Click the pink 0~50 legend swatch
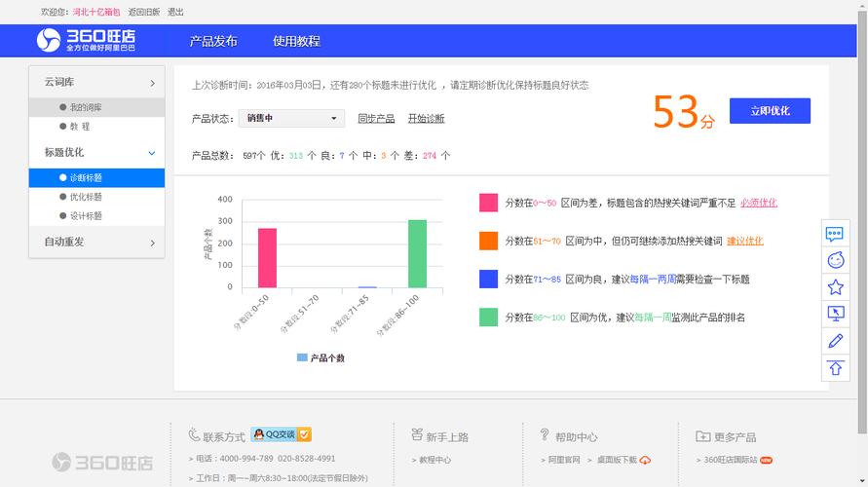Image resolution: width=868 pixels, height=487 pixels. (488, 203)
